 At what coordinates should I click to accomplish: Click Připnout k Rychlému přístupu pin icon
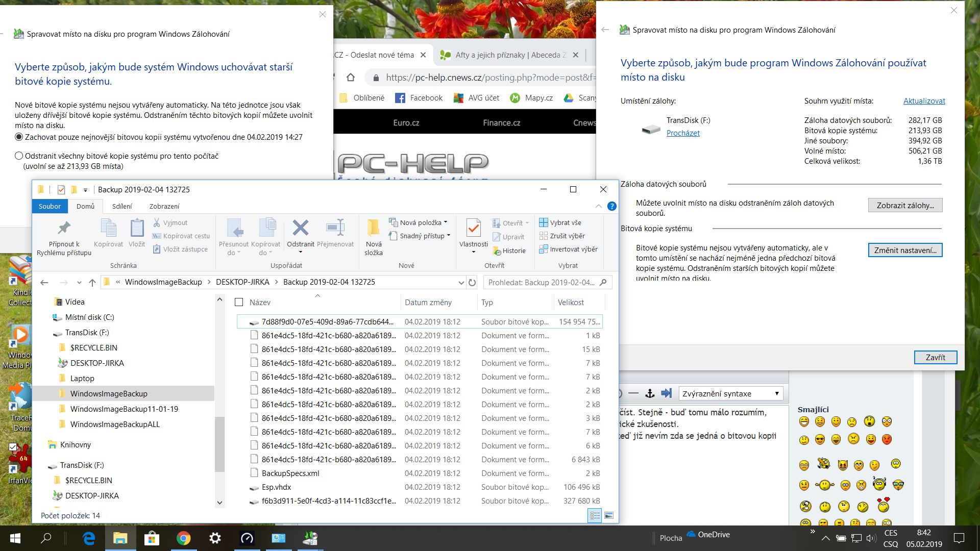[x=64, y=228]
